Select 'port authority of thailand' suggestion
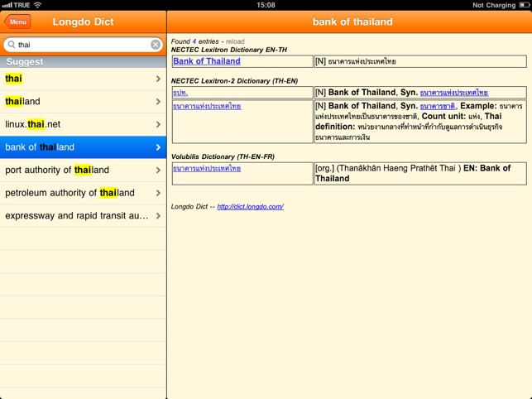This screenshot has width=532, height=399. (x=83, y=170)
